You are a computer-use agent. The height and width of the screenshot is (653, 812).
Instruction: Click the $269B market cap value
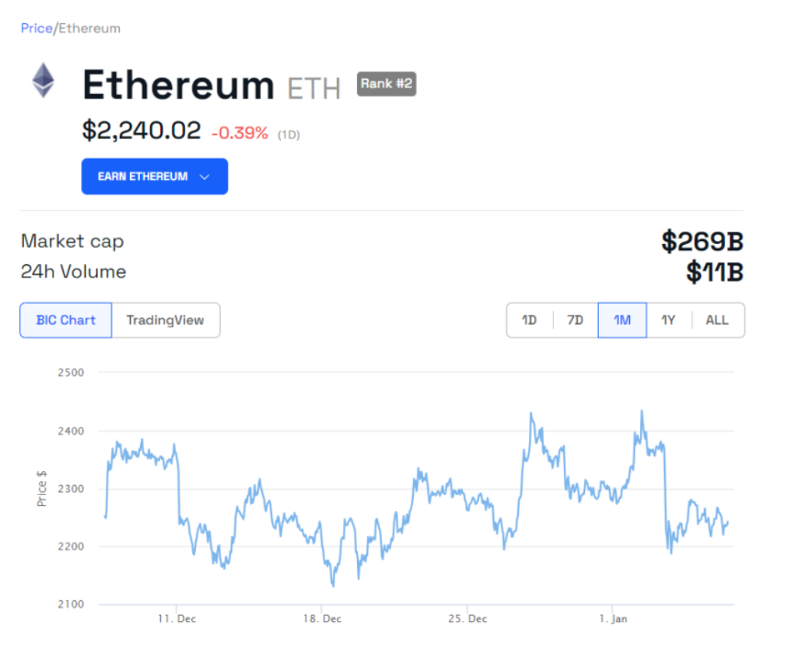point(702,242)
